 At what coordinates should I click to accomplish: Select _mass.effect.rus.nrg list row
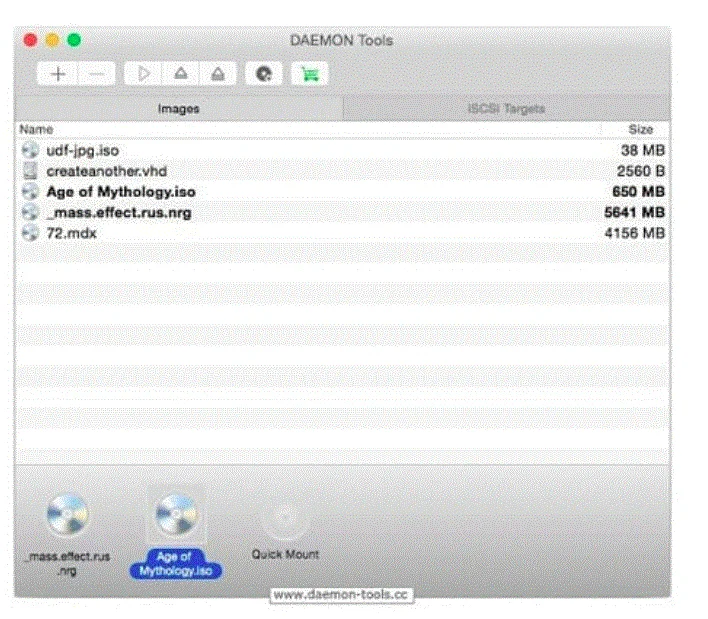coord(342,213)
